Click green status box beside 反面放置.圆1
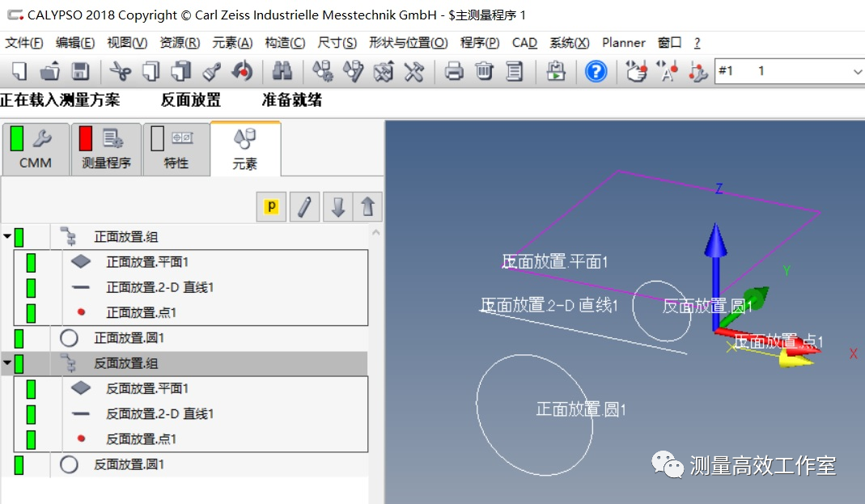865x504 pixels. tap(19, 465)
